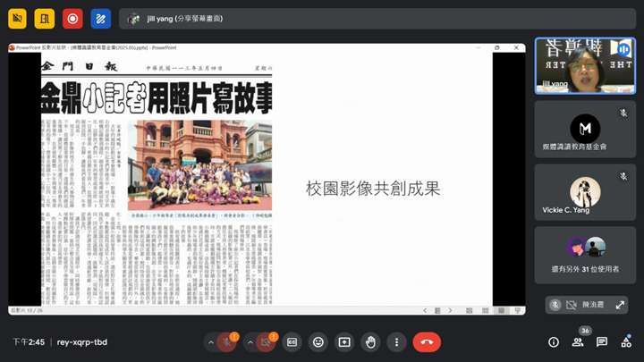
Task: Click the yellow door icon in top bar
Action: click(45, 19)
